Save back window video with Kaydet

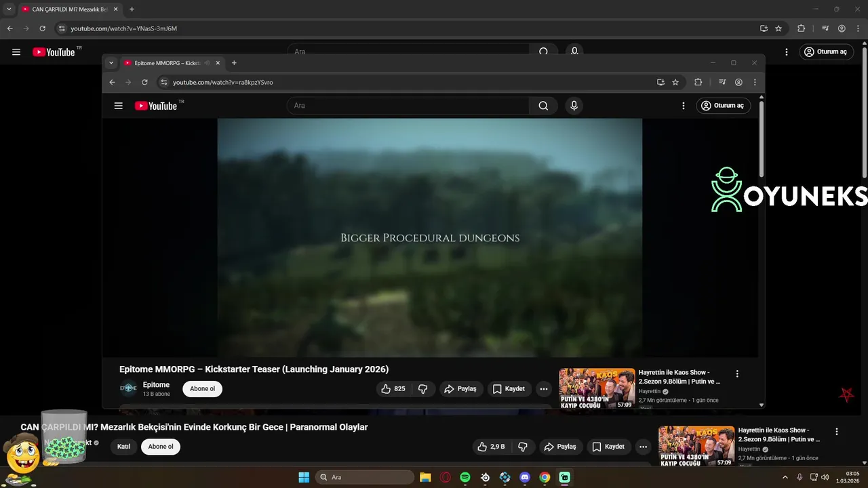pos(609,447)
